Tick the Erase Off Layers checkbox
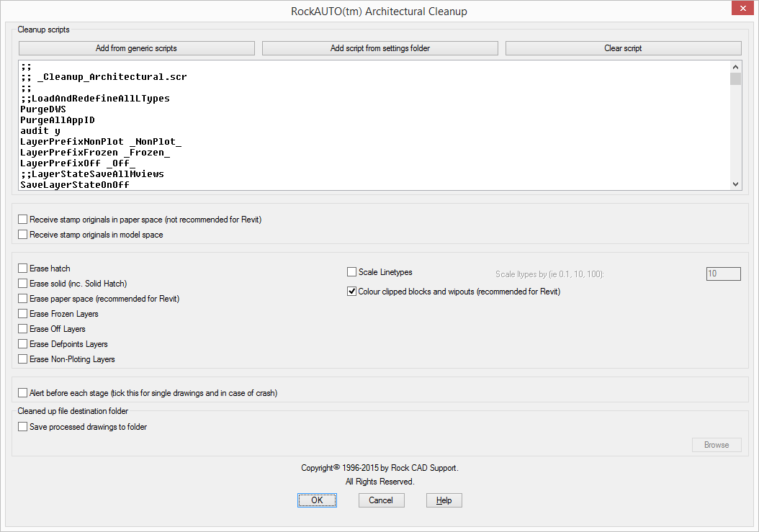The image size is (759, 532). pos(23,329)
